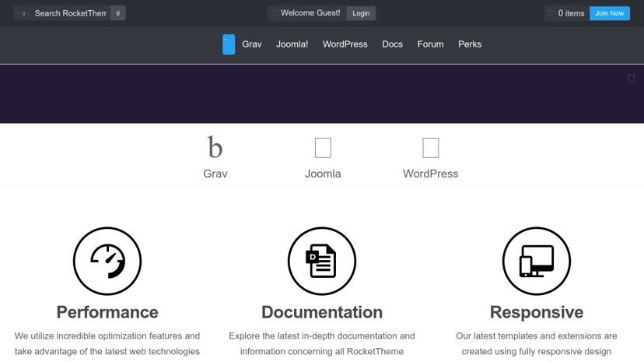Click the Grav platform 'b' icon
This screenshot has height=362, width=644.
215,147
